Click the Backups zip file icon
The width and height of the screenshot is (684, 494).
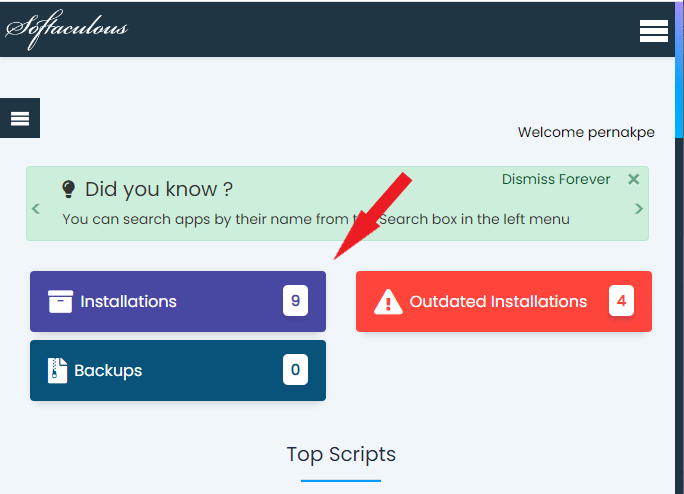tap(58, 370)
